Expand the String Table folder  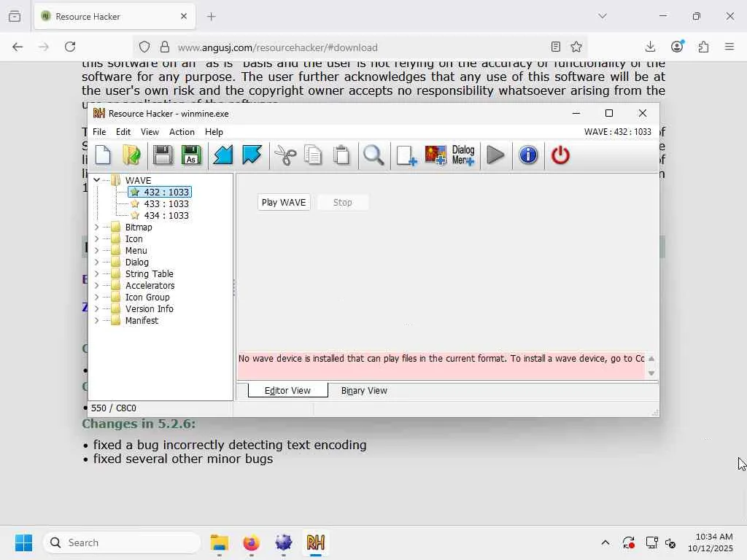tap(97, 274)
